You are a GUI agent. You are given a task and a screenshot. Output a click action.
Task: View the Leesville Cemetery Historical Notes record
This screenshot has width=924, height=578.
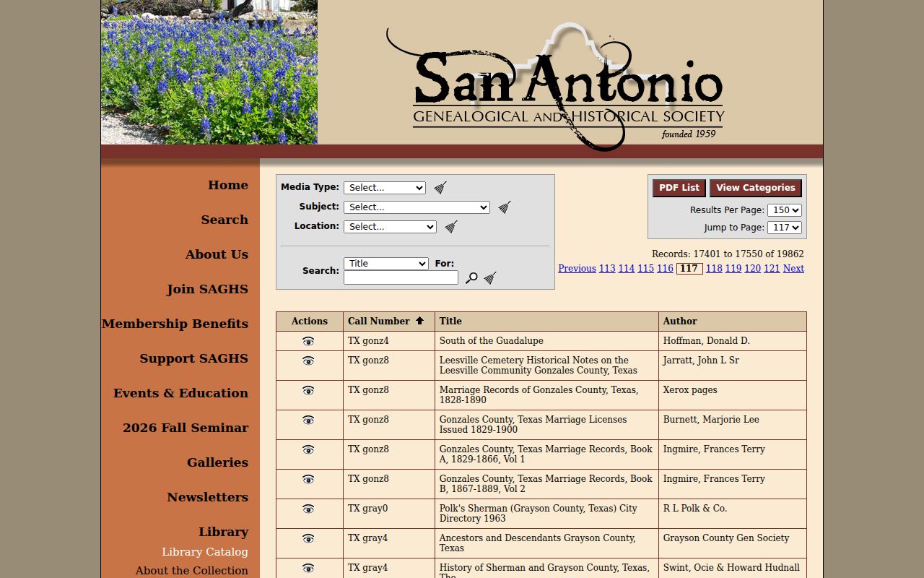point(308,361)
